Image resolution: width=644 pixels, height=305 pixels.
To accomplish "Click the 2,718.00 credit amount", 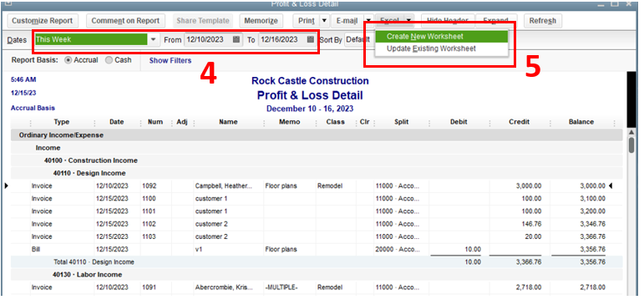I will point(529,287).
